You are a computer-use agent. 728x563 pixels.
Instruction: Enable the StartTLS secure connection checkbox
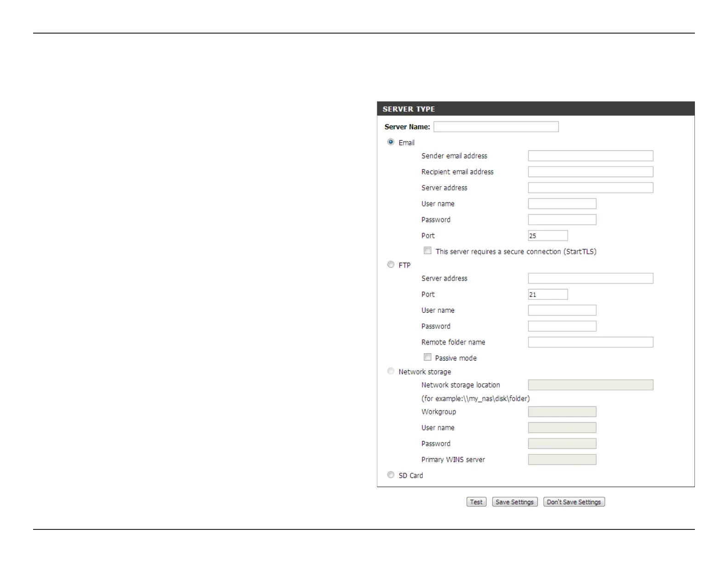pos(427,251)
